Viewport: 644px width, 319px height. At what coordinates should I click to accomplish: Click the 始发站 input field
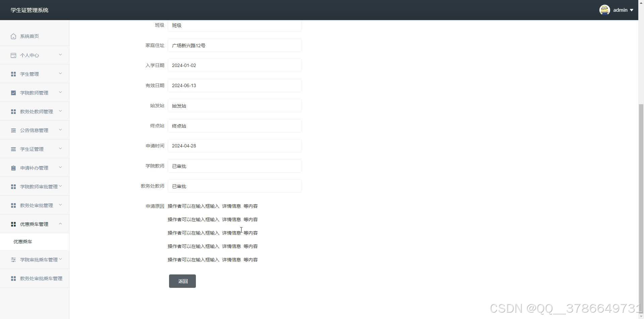(x=235, y=106)
